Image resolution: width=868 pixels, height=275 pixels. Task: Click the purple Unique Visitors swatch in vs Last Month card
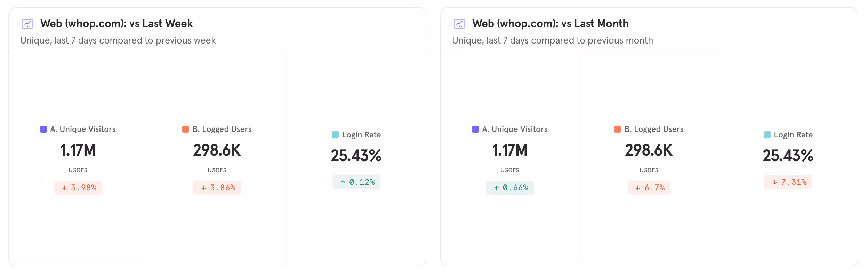[x=475, y=129]
